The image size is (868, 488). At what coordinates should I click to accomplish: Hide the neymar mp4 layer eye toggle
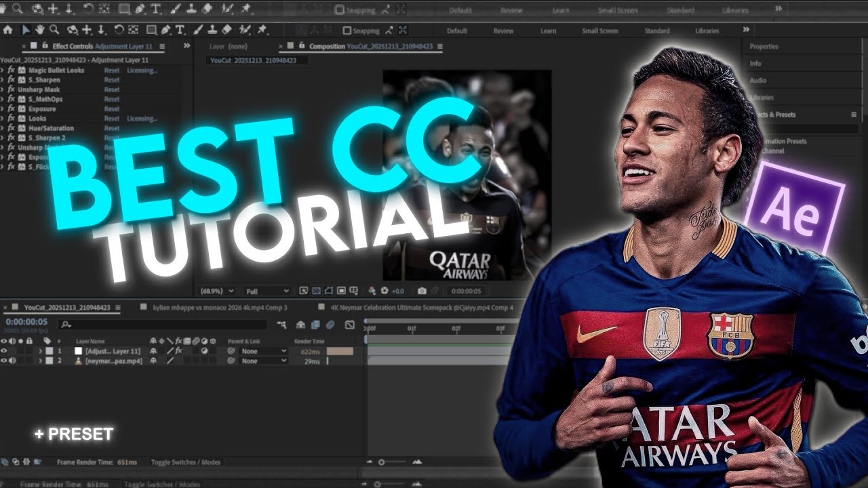coord(4,361)
